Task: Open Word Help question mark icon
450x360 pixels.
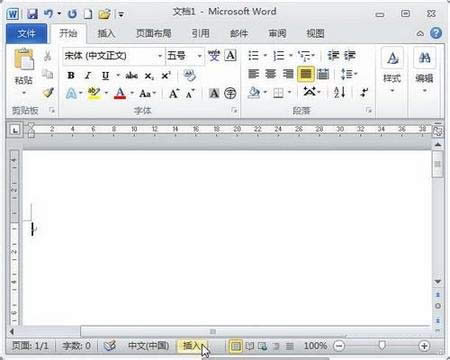Action: point(436,33)
